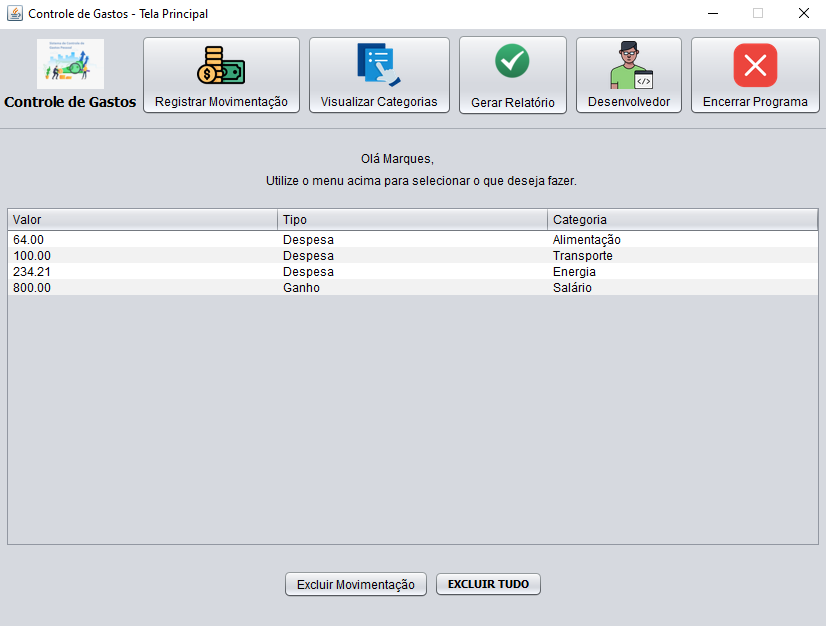Image resolution: width=826 pixels, height=626 pixels.
Task: Select the Despesa row for Alimentação
Action: pos(400,240)
